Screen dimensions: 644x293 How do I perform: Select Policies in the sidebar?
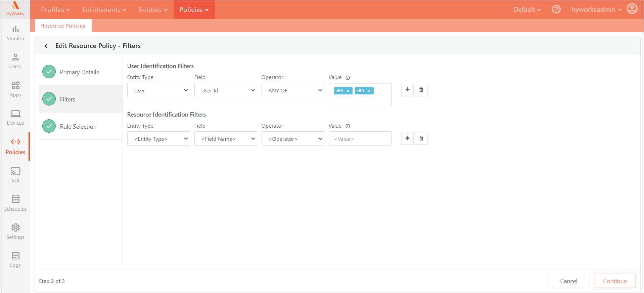coord(15,146)
